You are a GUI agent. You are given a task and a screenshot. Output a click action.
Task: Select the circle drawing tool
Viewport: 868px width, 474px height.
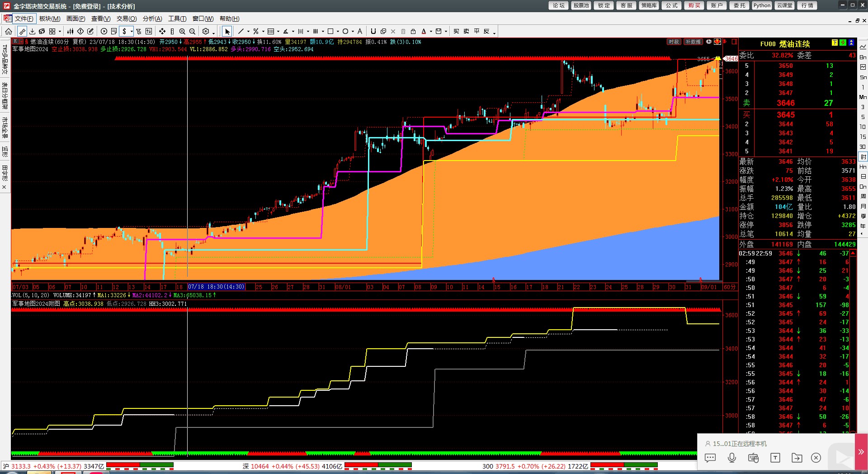345,31
